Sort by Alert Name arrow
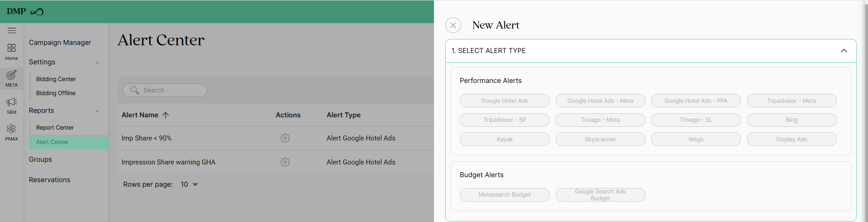The height and width of the screenshot is (222, 868). (x=166, y=115)
